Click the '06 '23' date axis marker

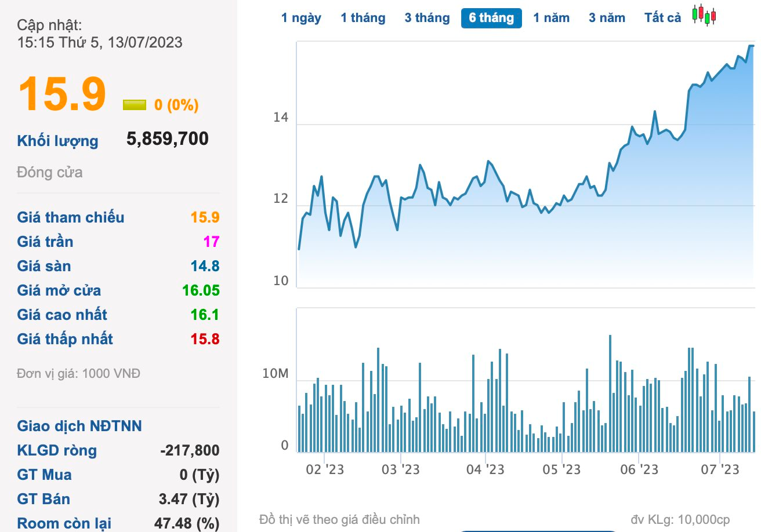pos(639,469)
